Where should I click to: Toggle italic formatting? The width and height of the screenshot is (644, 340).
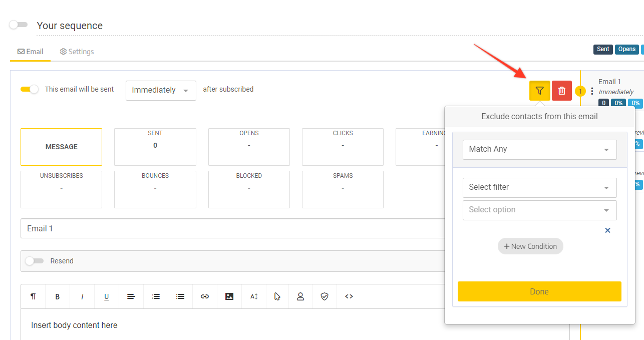point(82,296)
